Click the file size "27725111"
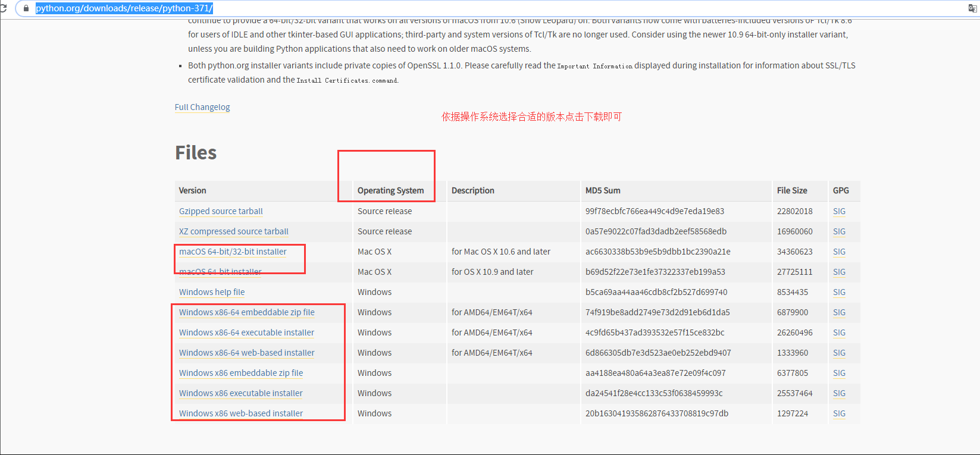980x455 pixels. point(795,272)
